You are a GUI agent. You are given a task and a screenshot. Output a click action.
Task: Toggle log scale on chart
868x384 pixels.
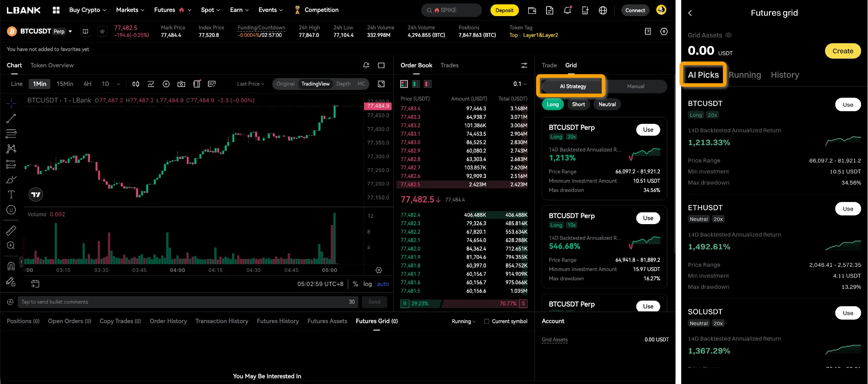pyautogui.click(x=368, y=284)
